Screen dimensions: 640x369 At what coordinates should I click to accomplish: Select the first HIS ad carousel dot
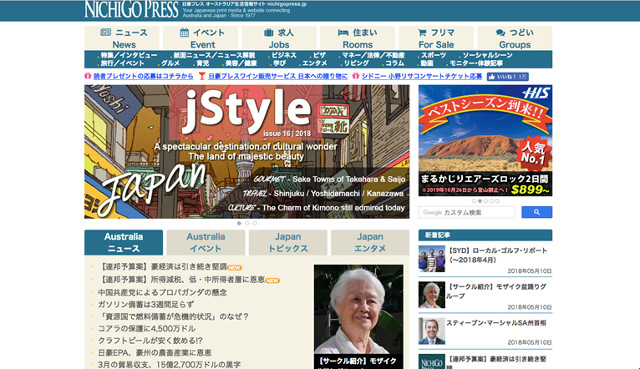coord(474,201)
